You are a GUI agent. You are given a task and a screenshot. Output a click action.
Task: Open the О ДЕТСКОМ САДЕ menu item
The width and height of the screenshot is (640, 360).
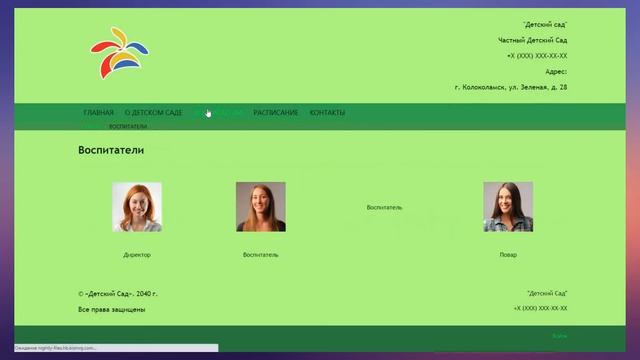pos(153,113)
